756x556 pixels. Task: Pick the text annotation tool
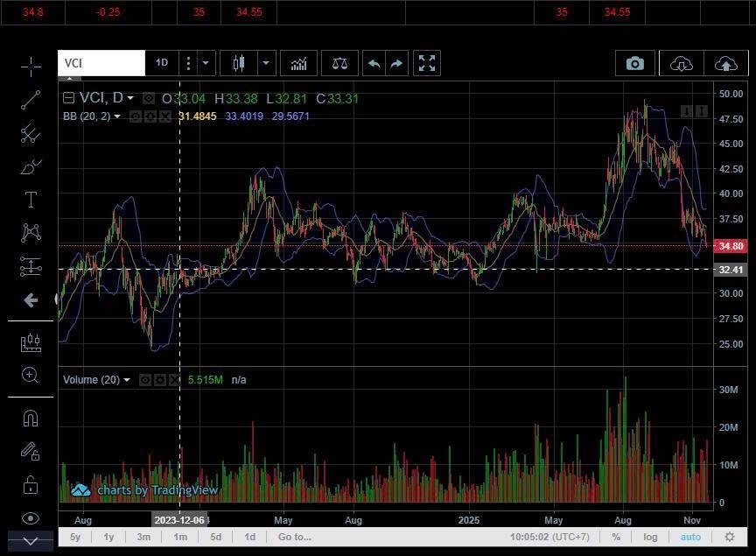point(31,200)
